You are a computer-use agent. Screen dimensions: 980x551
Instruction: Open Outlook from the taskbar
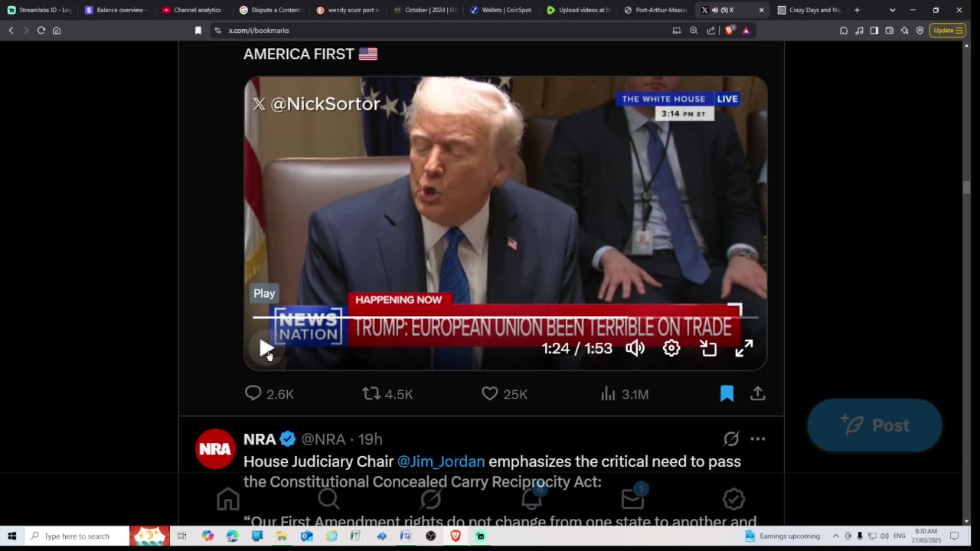click(x=306, y=536)
